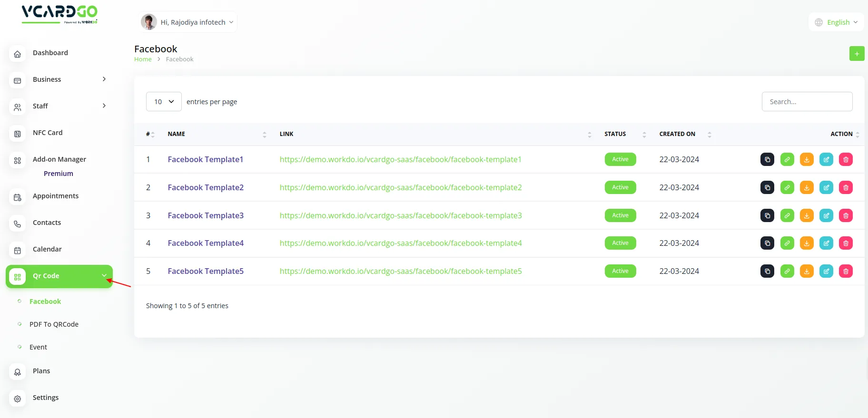Open green link icon for Facebook Template5

click(x=787, y=271)
